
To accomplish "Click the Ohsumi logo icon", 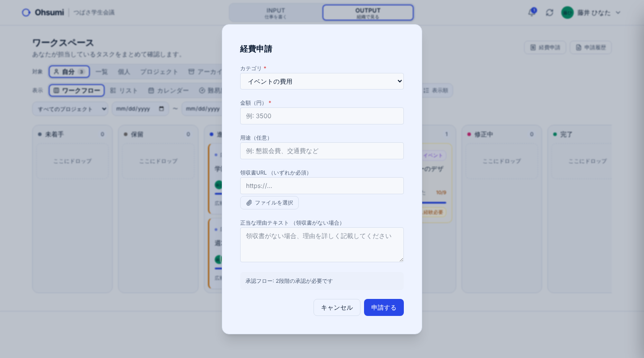I will (26, 13).
